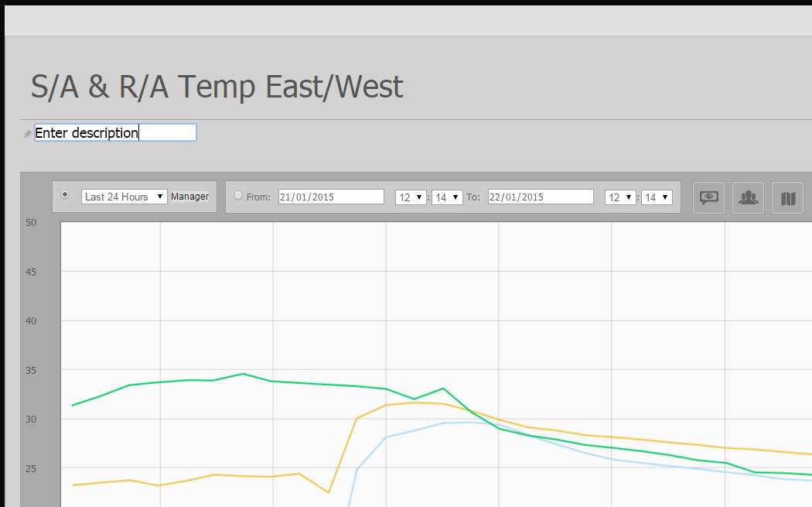Screen dimensions: 812x507
Task: Click the S/A & R/A Temp East/West title
Action: 217,86
